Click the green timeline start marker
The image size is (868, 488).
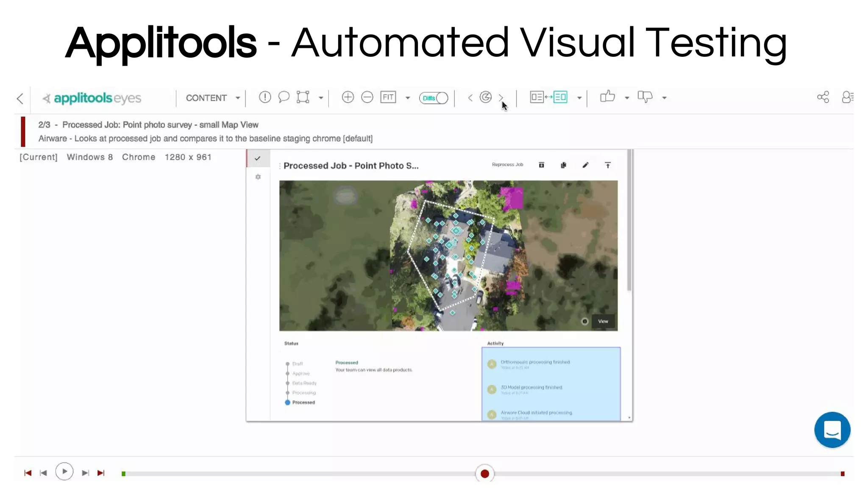[123, 474]
